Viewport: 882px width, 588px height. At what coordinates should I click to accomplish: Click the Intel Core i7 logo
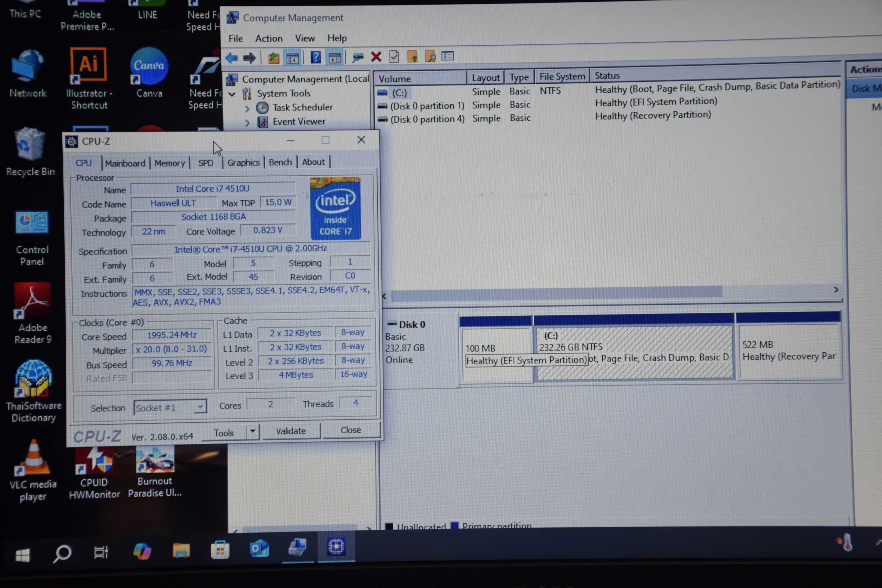click(335, 208)
